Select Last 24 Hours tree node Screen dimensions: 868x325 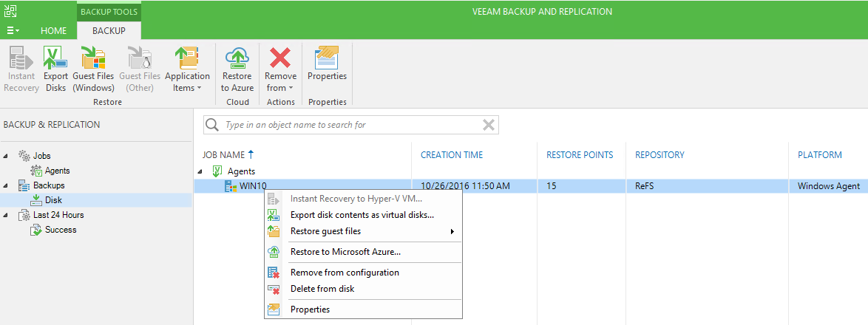pyautogui.click(x=58, y=214)
